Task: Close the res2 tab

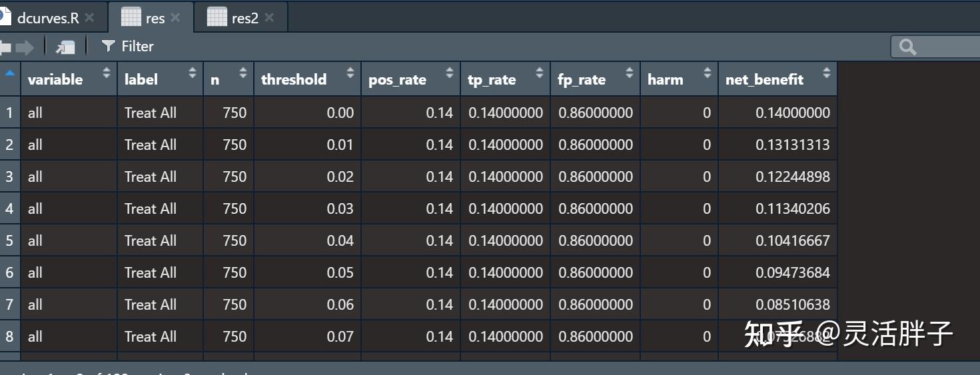Action: [x=269, y=18]
